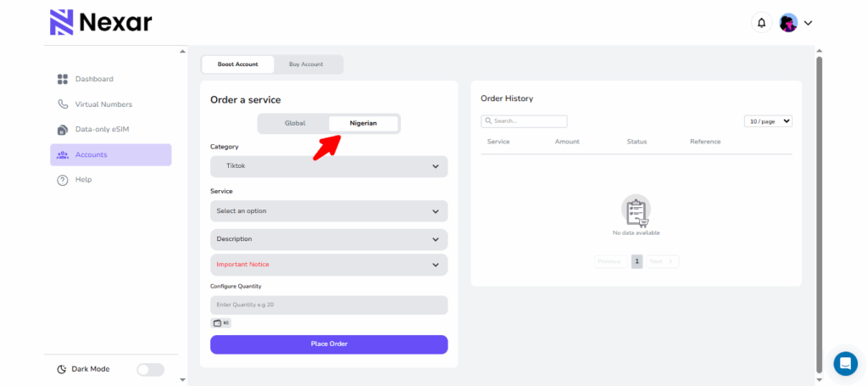The image size is (868, 386).
Task: Open the notifications bell
Action: click(x=761, y=23)
